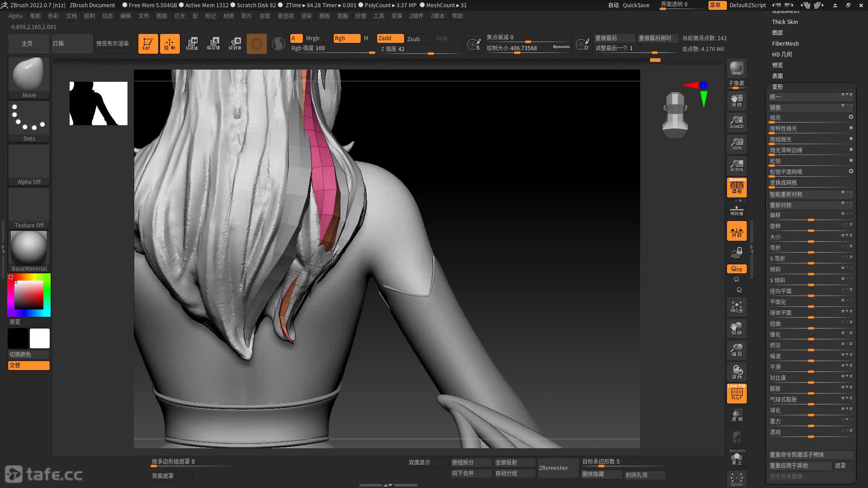Image resolution: width=868 pixels, height=488 pixels.
Task: Click the silhouette thumbnail preview in viewport
Action: pyautogui.click(x=99, y=103)
